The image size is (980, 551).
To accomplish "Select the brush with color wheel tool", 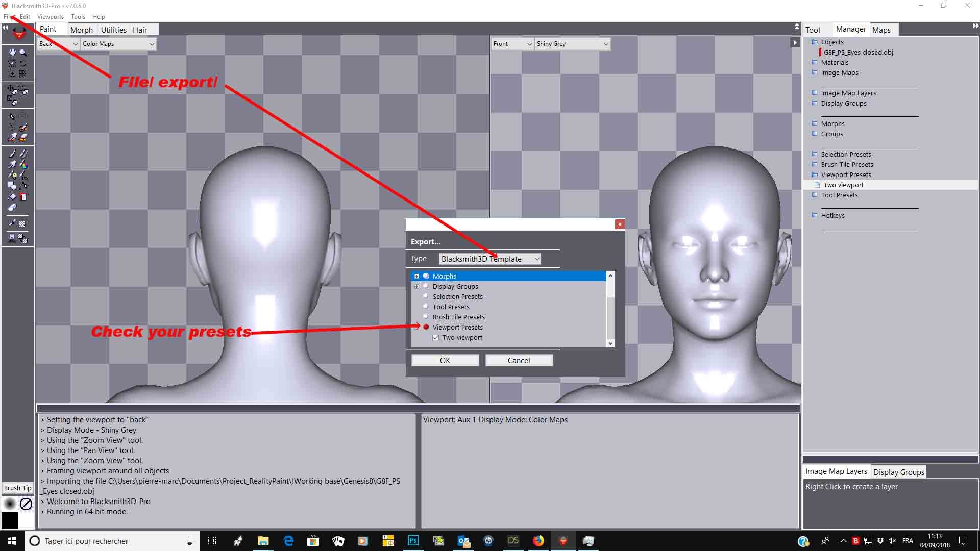I will tap(23, 164).
